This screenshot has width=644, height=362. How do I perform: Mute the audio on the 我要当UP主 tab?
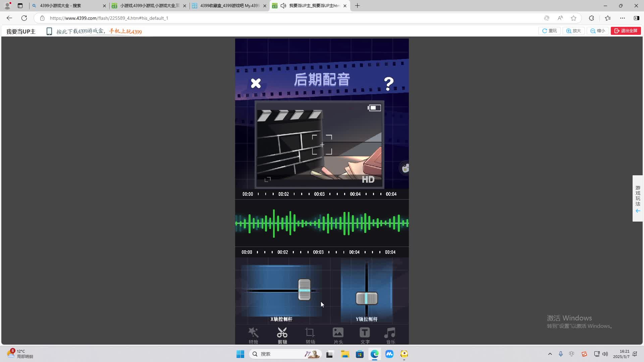[283, 6]
